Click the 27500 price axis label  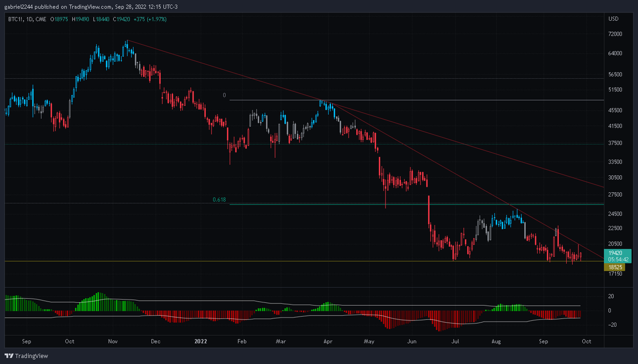[x=615, y=195]
